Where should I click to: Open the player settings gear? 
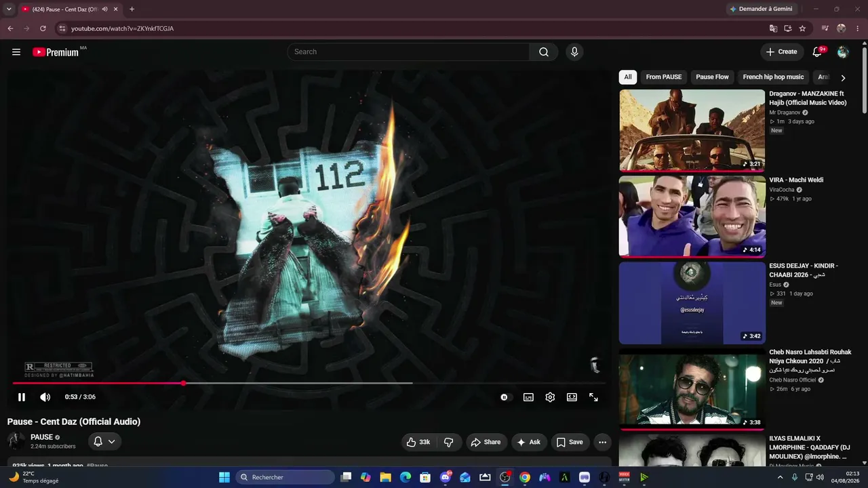[x=550, y=397]
